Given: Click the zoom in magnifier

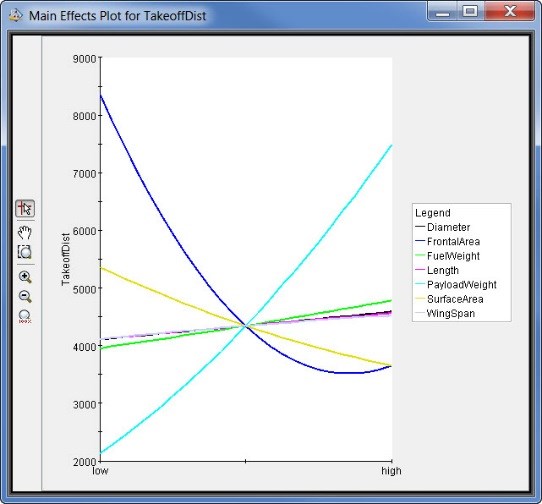Looking at the screenshot, I should pyautogui.click(x=25, y=277).
